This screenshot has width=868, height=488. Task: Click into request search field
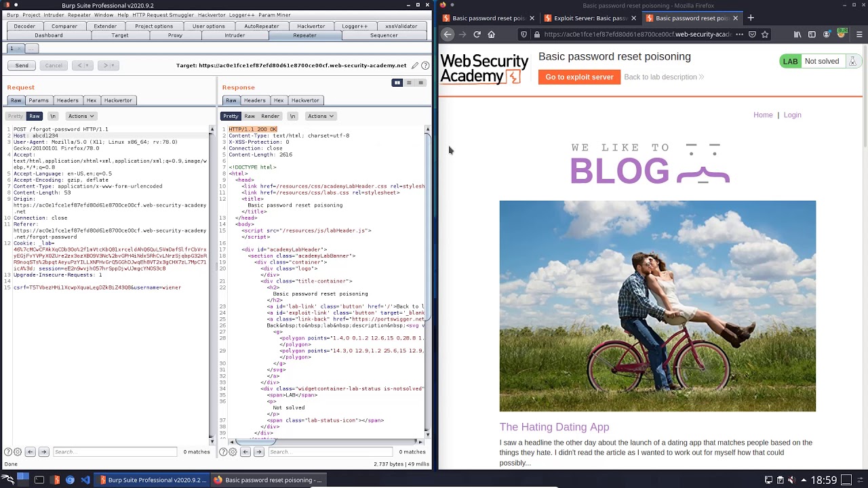click(x=115, y=452)
